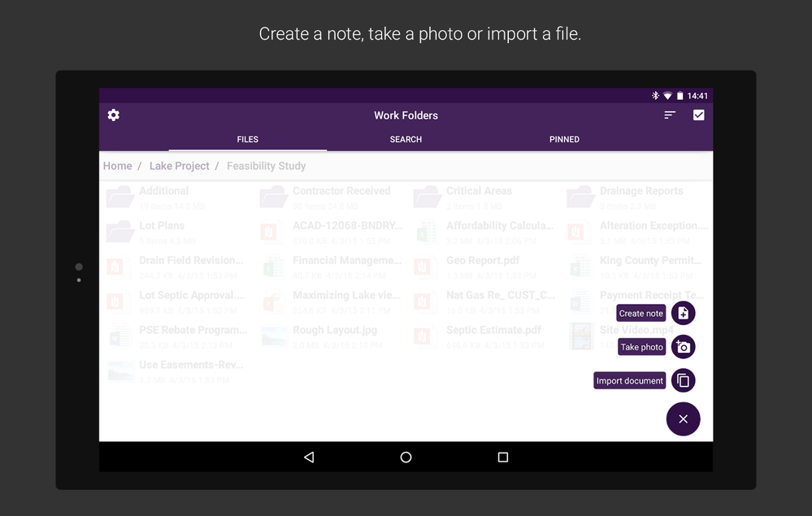Tap the Create note page icon
Screen dimensions: 812x516
point(683,313)
